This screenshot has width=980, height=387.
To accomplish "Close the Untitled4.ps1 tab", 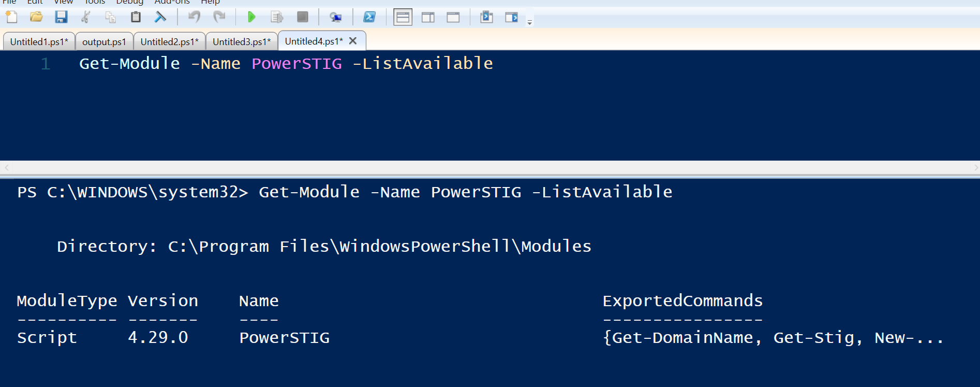I will click(x=352, y=40).
